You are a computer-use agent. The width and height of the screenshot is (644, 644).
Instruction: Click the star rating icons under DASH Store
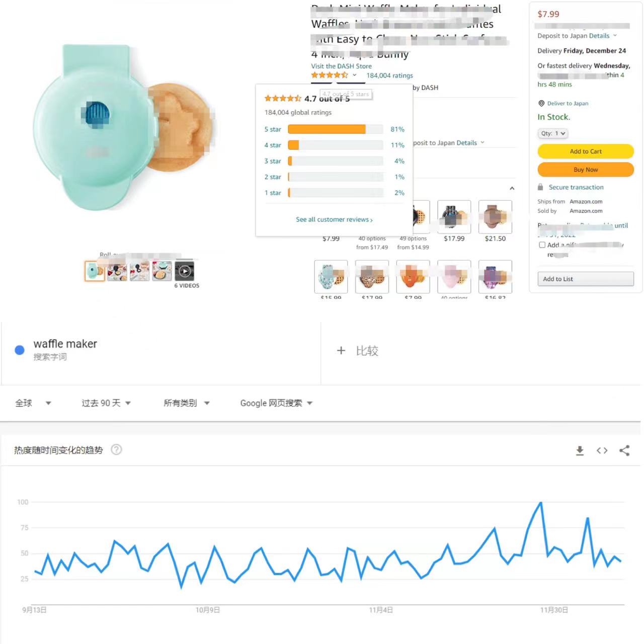[x=330, y=75]
